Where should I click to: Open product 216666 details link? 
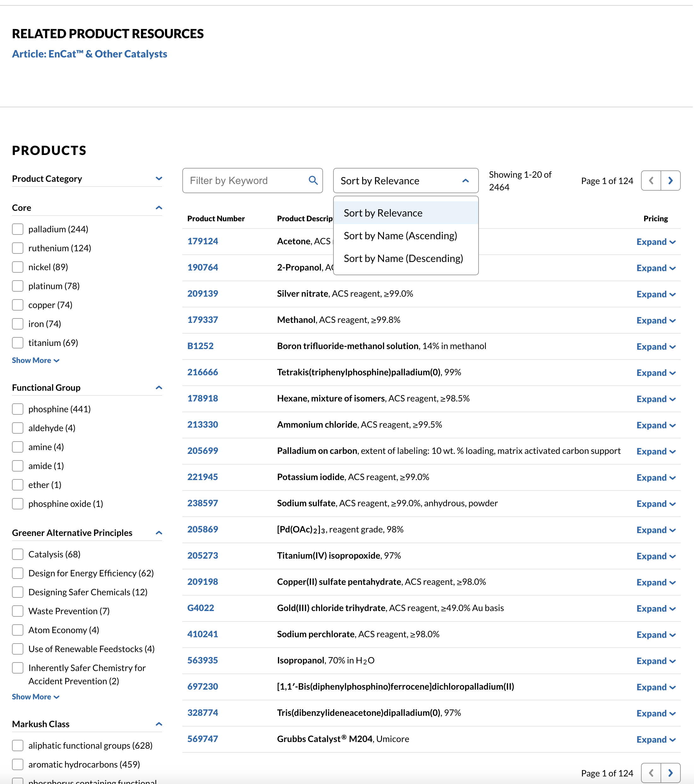(x=203, y=372)
